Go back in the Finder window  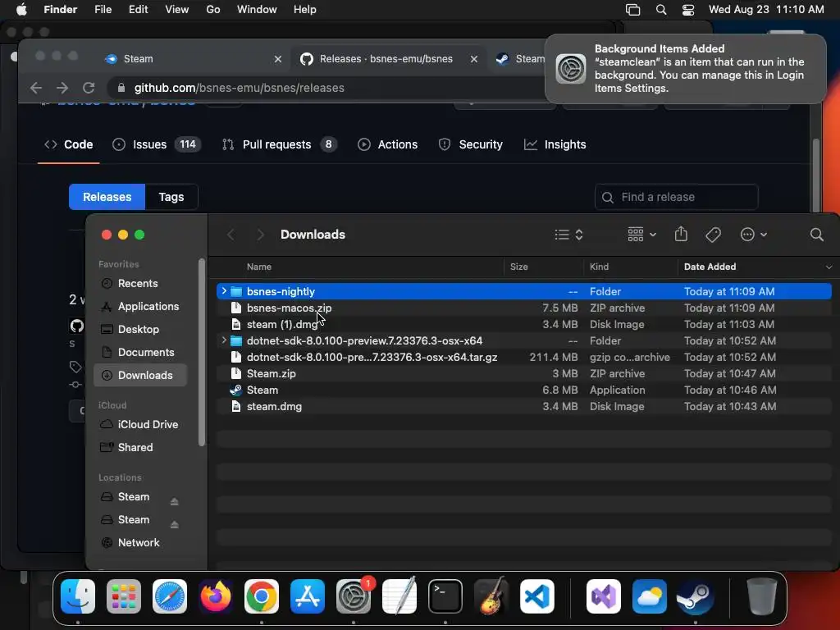point(231,235)
